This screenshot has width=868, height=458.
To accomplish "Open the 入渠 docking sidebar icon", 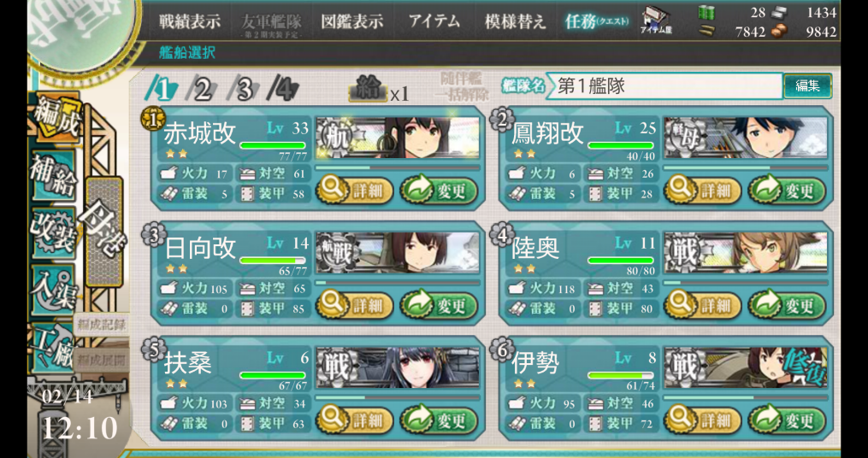I will pos(54,290).
